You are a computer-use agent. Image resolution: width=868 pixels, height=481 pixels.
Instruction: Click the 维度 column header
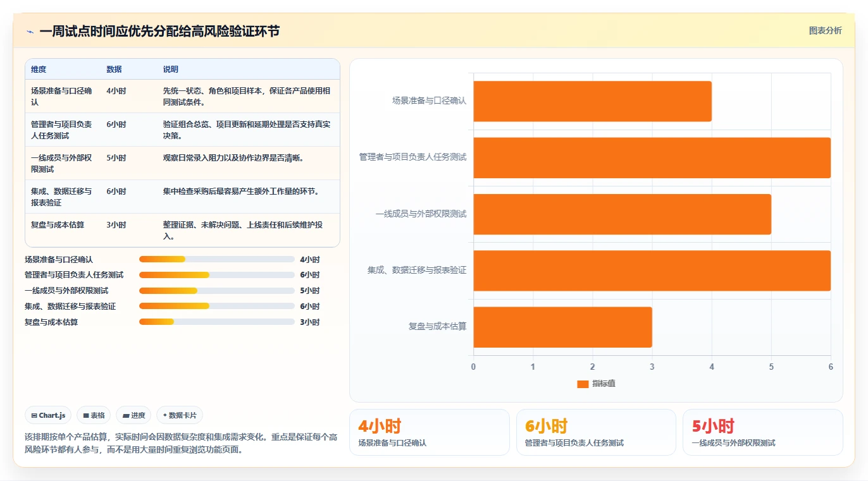click(x=39, y=70)
